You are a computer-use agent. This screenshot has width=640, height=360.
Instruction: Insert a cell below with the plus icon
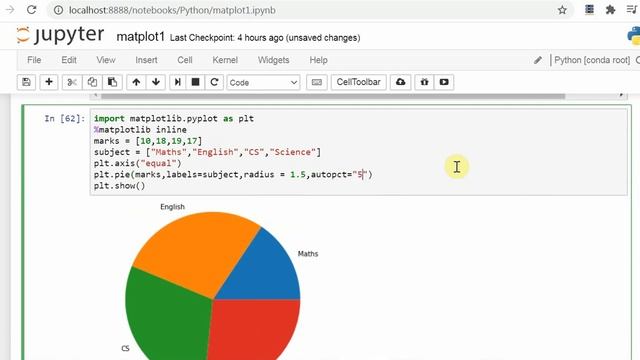tap(49, 82)
